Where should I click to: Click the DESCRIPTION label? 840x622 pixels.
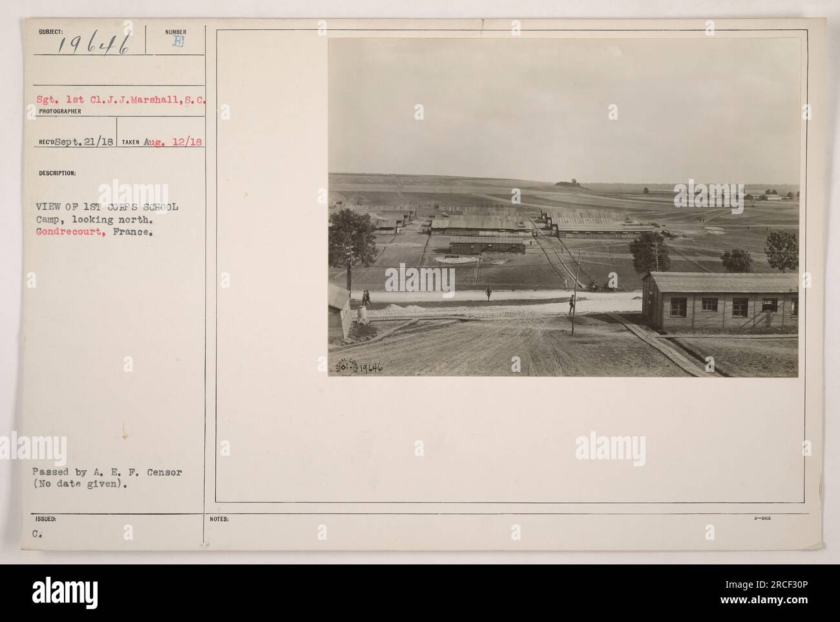[57, 173]
